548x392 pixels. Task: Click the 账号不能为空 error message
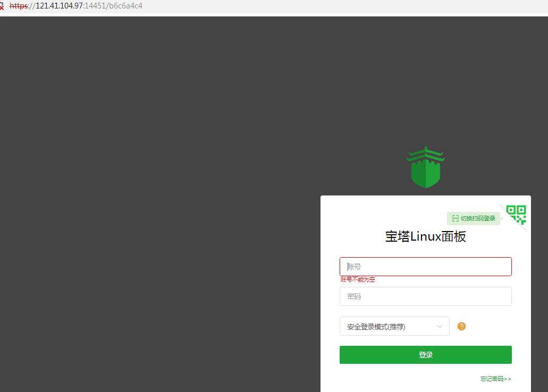coord(358,279)
